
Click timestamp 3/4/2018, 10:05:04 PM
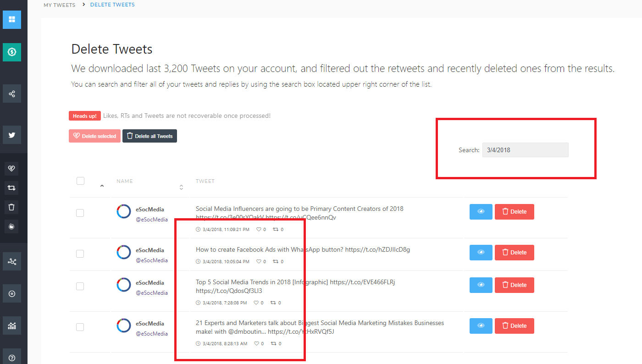coord(226,262)
